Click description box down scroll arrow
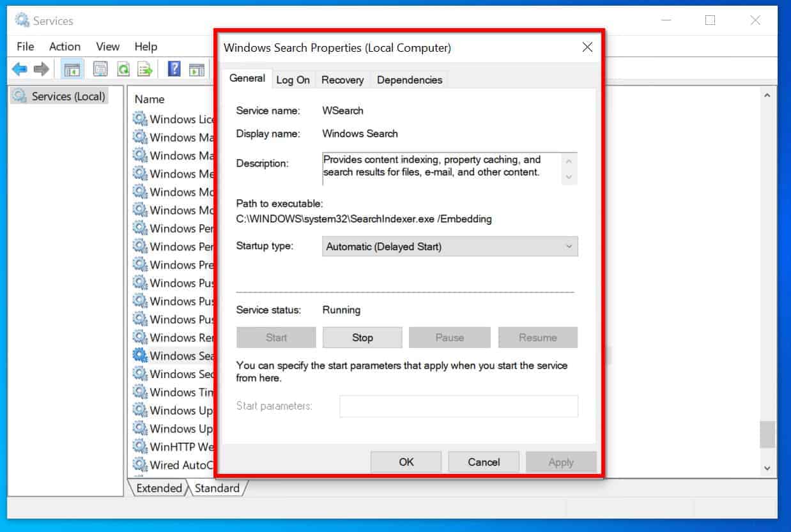The width and height of the screenshot is (791, 532). click(x=569, y=177)
